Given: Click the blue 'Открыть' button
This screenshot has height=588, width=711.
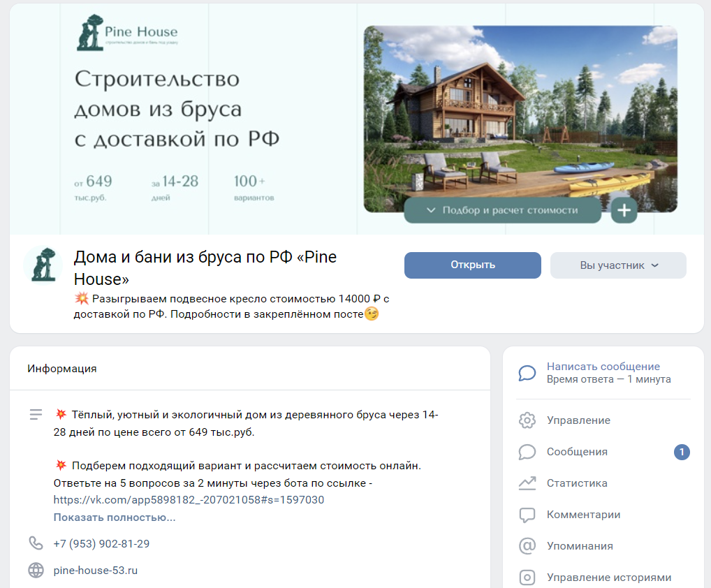Looking at the screenshot, I should [473, 265].
